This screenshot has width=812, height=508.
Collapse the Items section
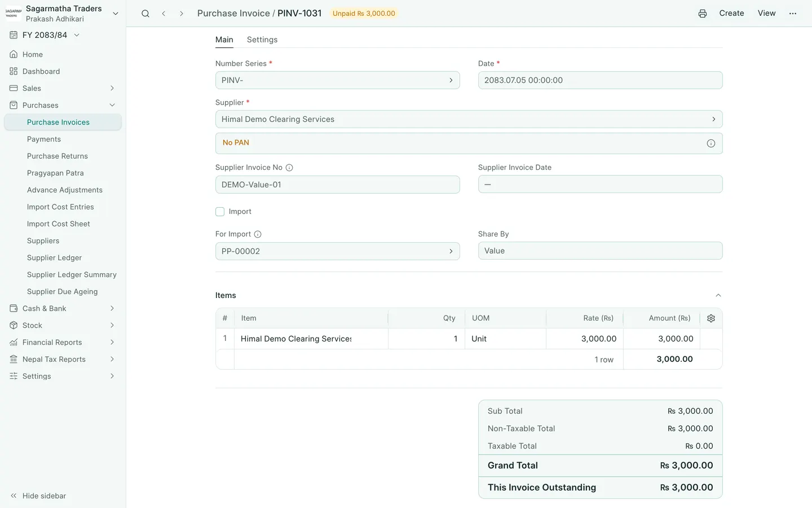point(718,295)
